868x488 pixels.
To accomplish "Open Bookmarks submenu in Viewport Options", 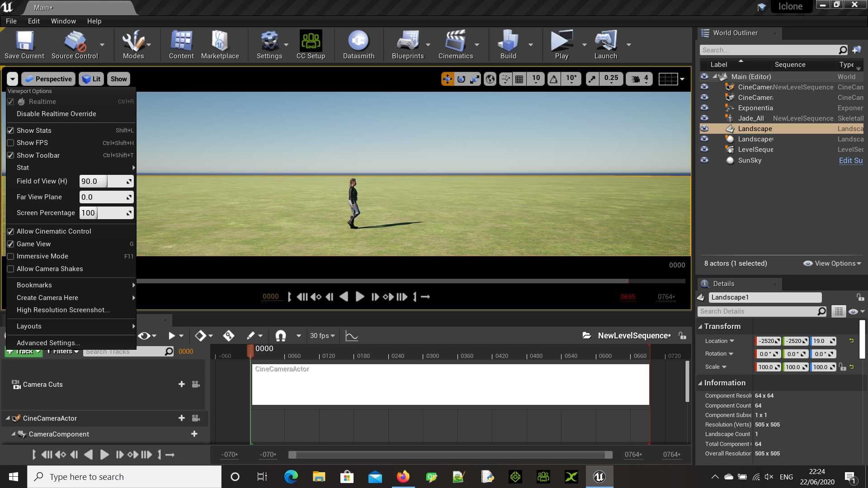I will [x=71, y=285].
